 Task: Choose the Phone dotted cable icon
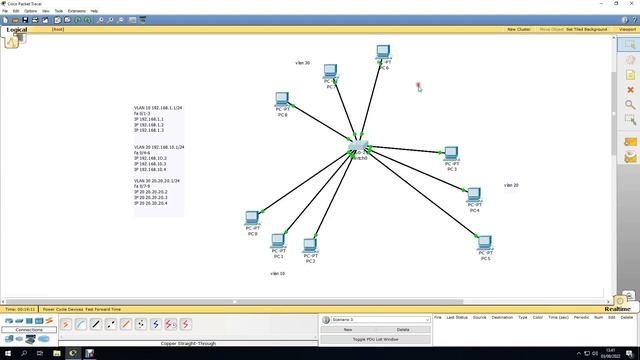141,324
